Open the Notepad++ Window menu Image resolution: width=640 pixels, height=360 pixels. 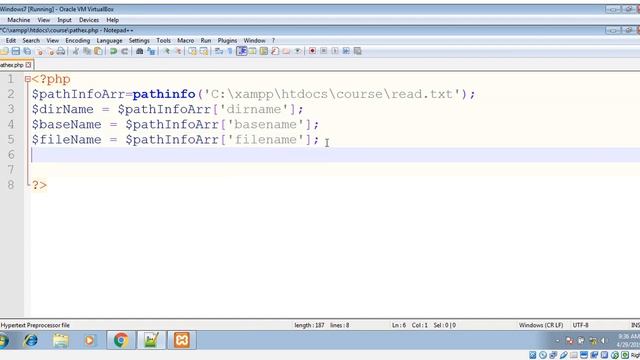tap(254, 40)
